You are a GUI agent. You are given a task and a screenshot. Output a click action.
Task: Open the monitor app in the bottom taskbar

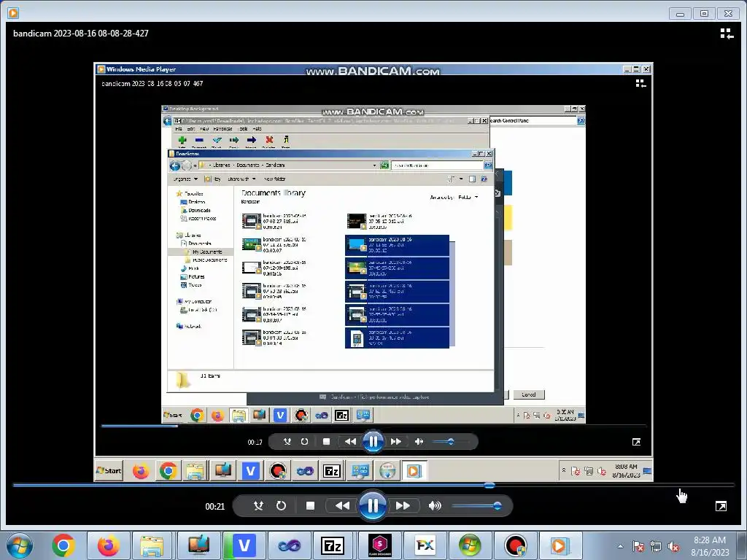(x=198, y=545)
